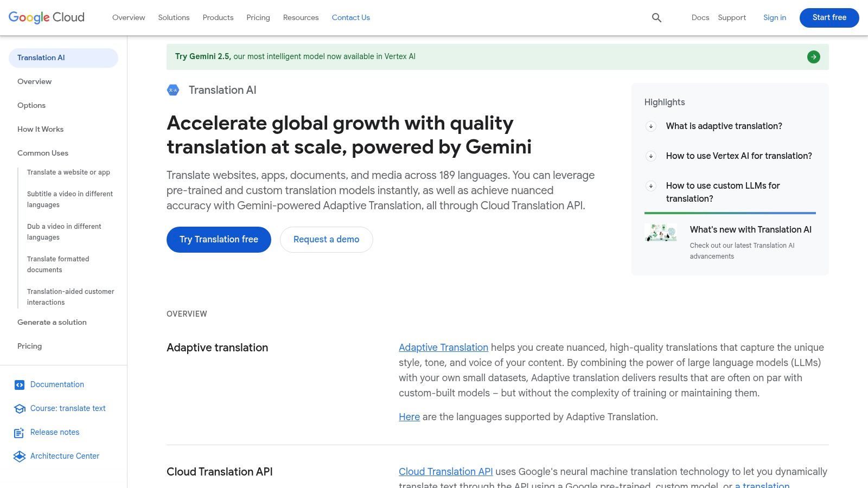
Task: Expand 'What is adaptive translation?' arrow
Action: [x=651, y=126]
